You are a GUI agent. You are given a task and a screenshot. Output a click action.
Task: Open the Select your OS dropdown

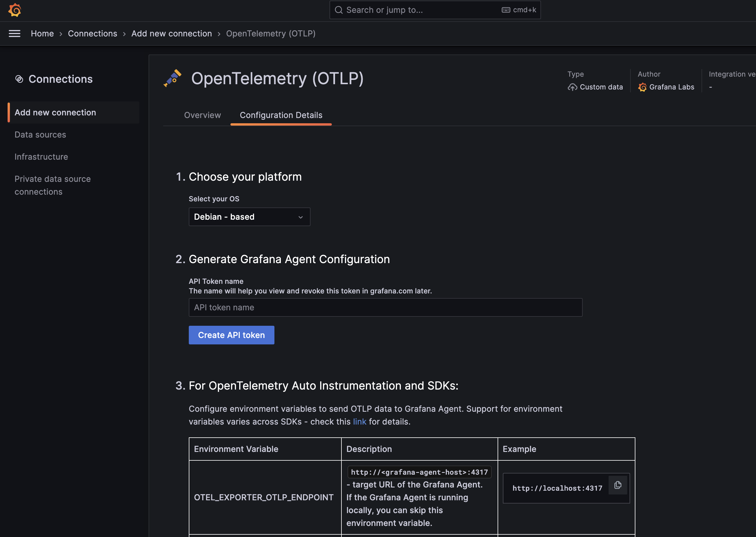tap(249, 217)
